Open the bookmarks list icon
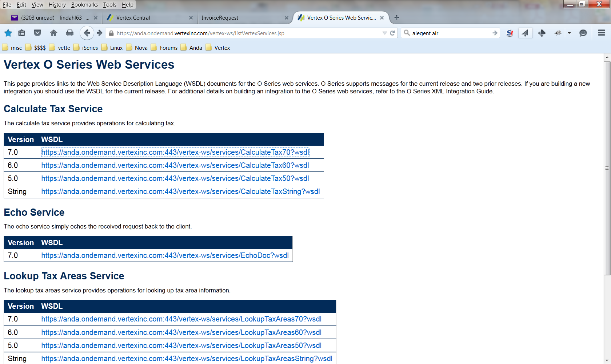The height and width of the screenshot is (364, 611). click(x=22, y=33)
